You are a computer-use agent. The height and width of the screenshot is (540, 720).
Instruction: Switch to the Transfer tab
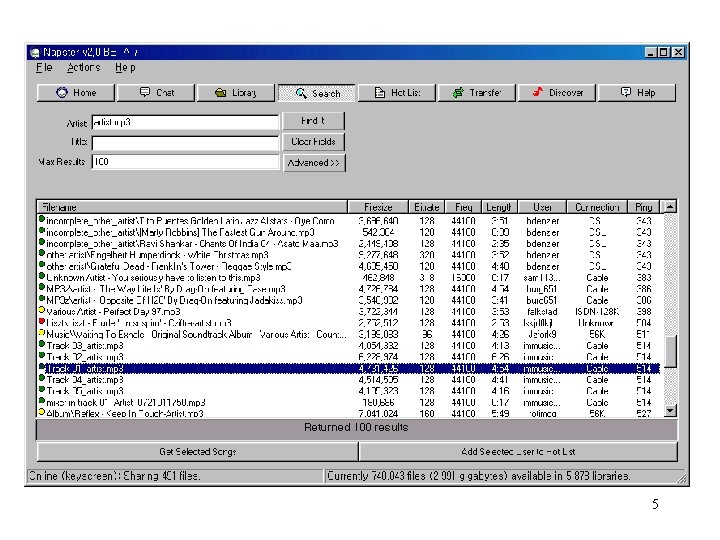(x=477, y=93)
